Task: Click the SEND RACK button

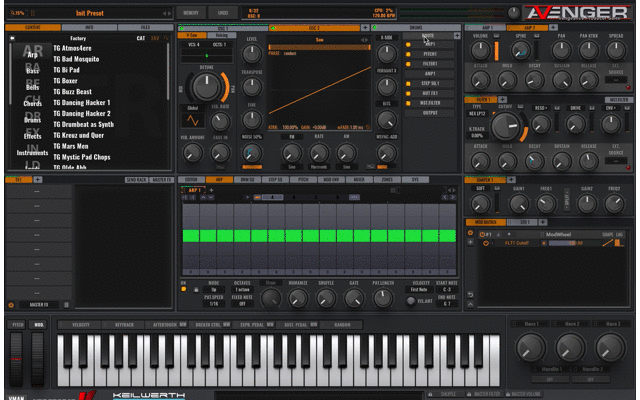Action: tap(136, 180)
